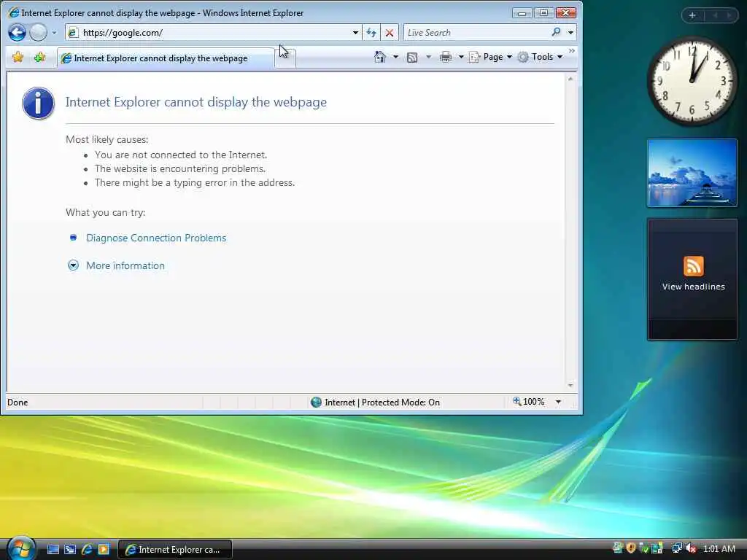The width and height of the screenshot is (747, 560).
Task: Click the security shield tray icon
Action: (631, 548)
